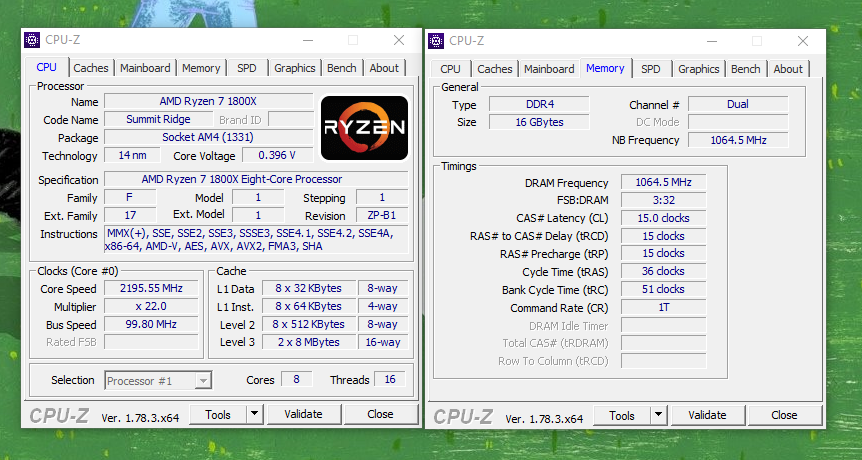
Task: Click the Technology value 14 nm
Action: [x=132, y=156]
